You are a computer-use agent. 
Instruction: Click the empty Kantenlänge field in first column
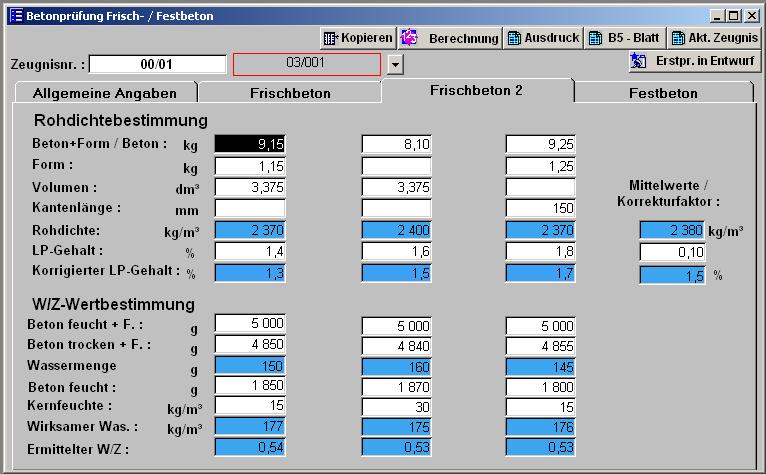click(x=251, y=208)
